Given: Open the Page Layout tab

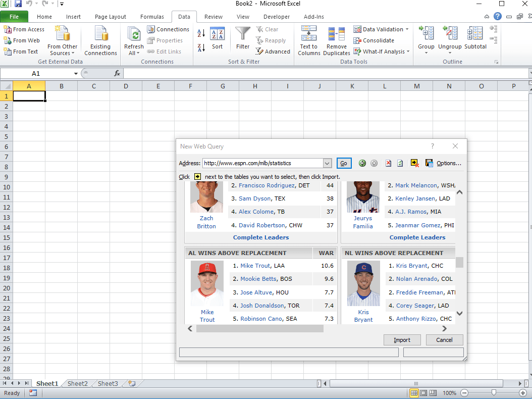Looking at the screenshot, I should pyautogui.click(x=110, y=17).
